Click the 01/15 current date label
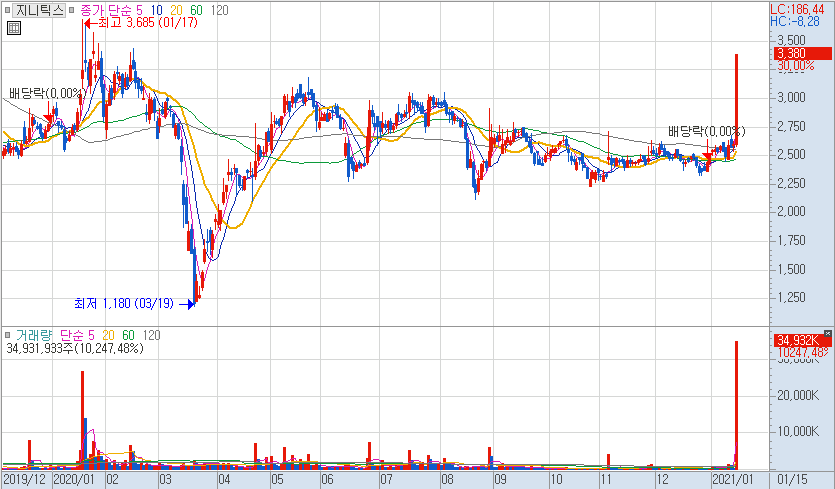 click(x=792, y=479)
